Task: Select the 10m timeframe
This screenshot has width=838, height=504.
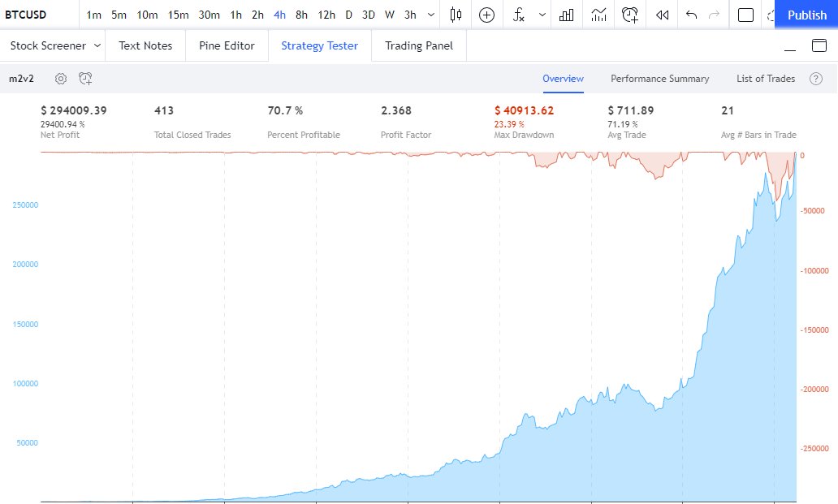Action: (x=147, y=15)
